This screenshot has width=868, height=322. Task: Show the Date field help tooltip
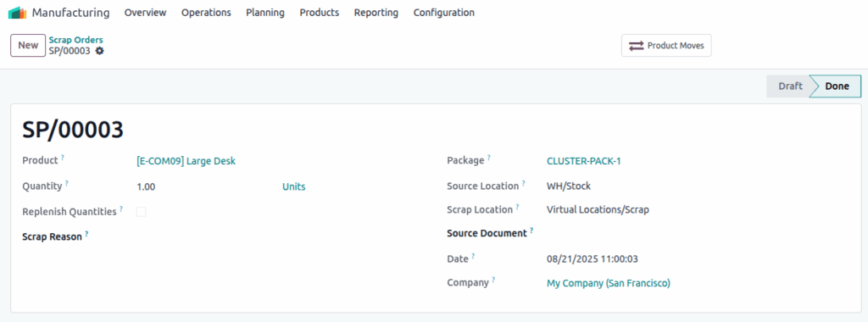[x=473, y=256]
